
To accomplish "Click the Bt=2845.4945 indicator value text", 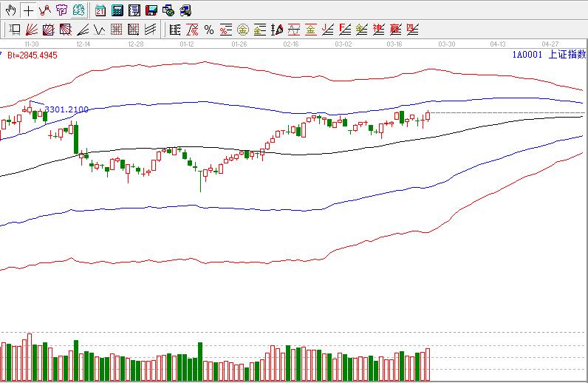I will (x=33, y=54).
